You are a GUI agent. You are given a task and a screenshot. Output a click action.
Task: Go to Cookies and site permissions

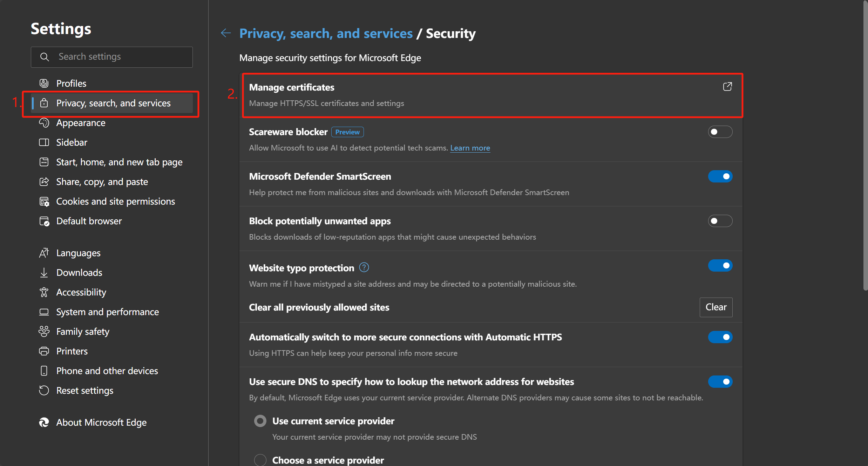(115, 201)
